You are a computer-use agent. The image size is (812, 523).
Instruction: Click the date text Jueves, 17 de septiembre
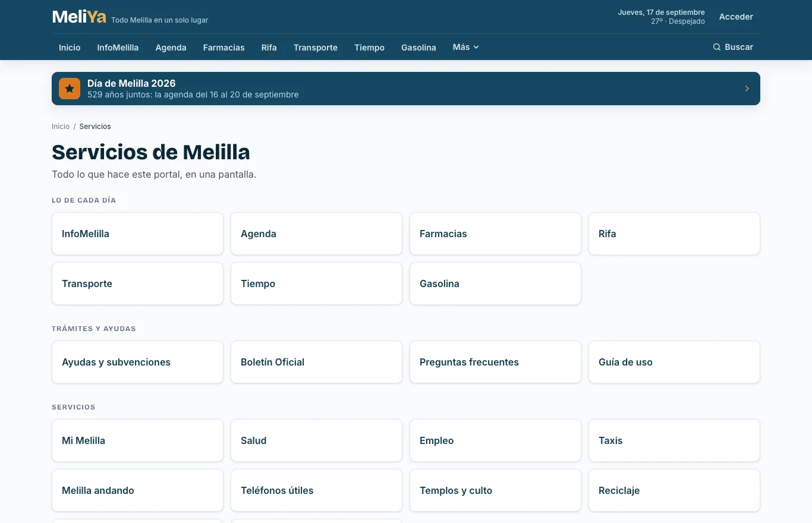(x=661, y=12)
